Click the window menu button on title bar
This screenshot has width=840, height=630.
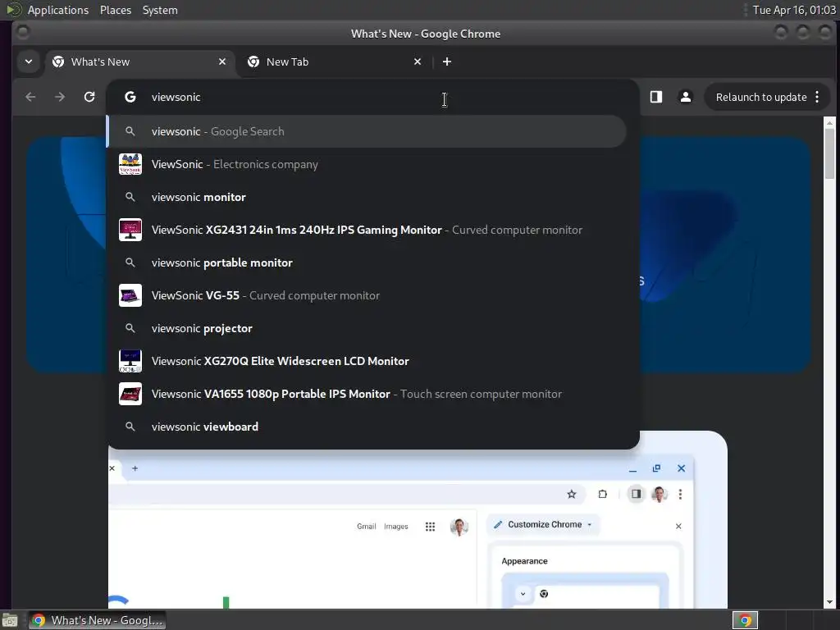(23, 33)
